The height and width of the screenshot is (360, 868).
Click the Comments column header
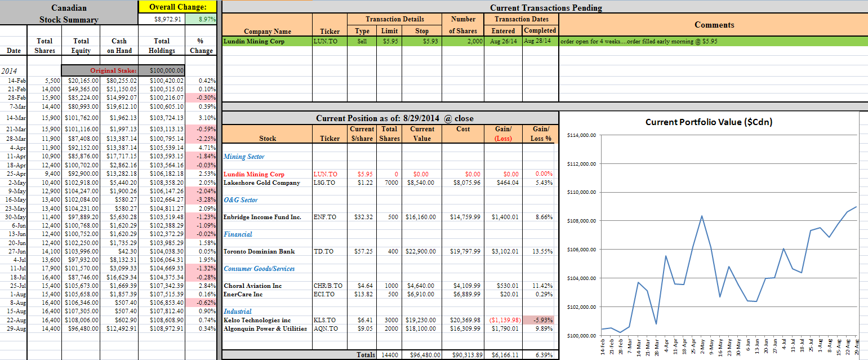click(714, 25)
